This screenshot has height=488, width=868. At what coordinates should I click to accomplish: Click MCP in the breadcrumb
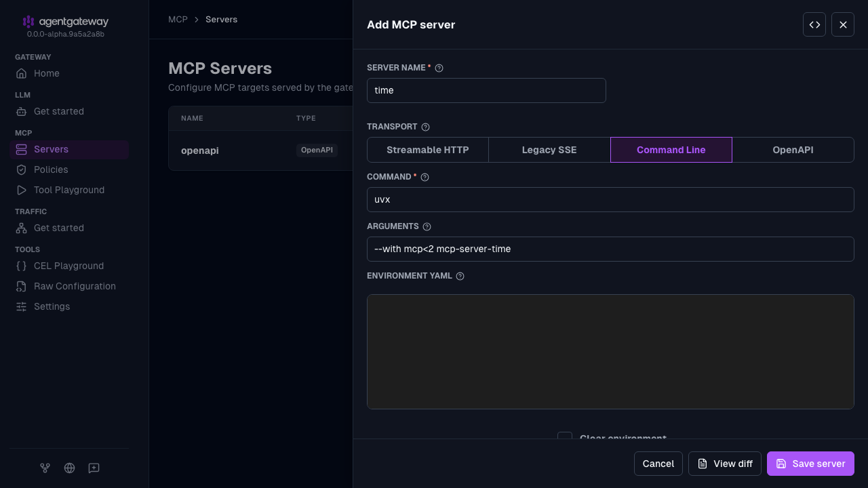(x=178, y=20)
